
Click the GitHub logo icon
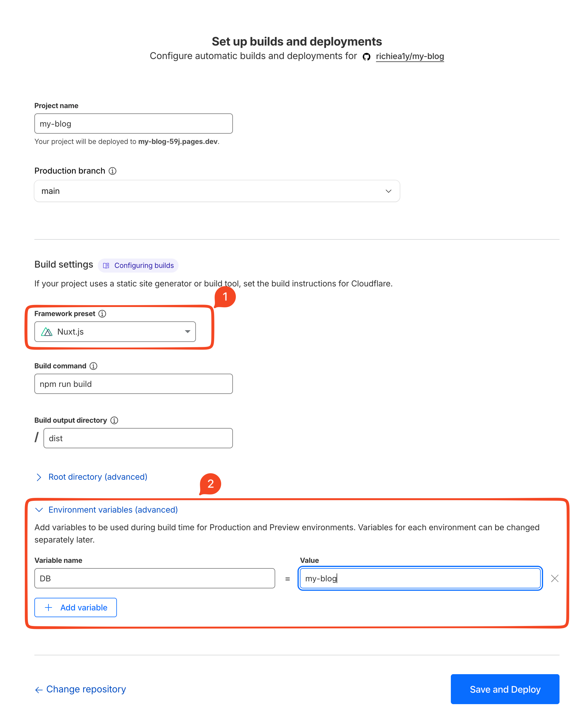click(367, 57)
